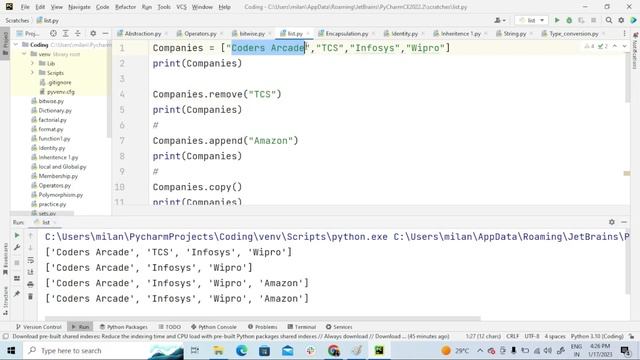Open factorial.py in project tree
Screen dimensions: 640x360
tap(52, 120)
